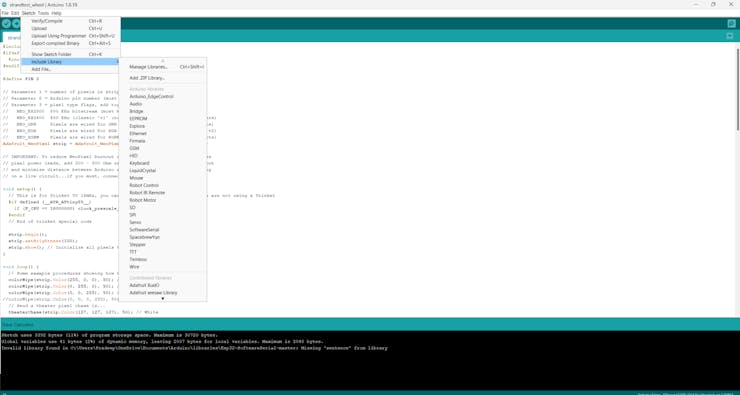
Task: Open the File menu
Action: tap(5, 13)
